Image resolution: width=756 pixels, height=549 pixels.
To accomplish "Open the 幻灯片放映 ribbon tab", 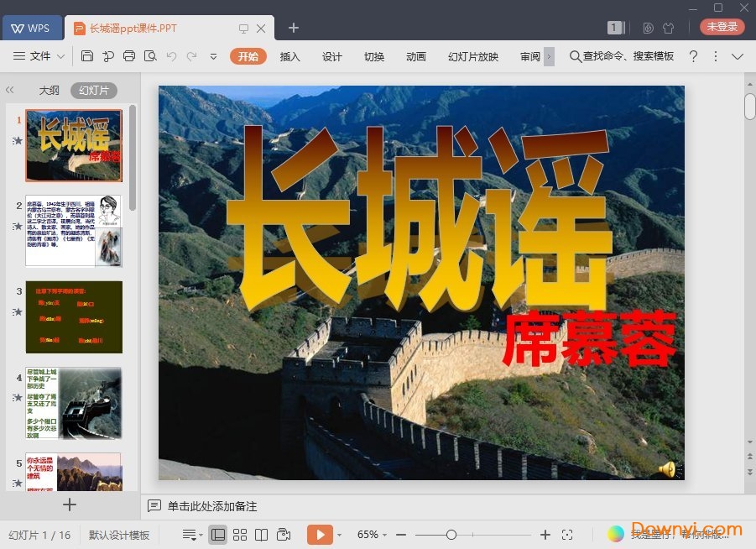I will click(x=472, y=56).
